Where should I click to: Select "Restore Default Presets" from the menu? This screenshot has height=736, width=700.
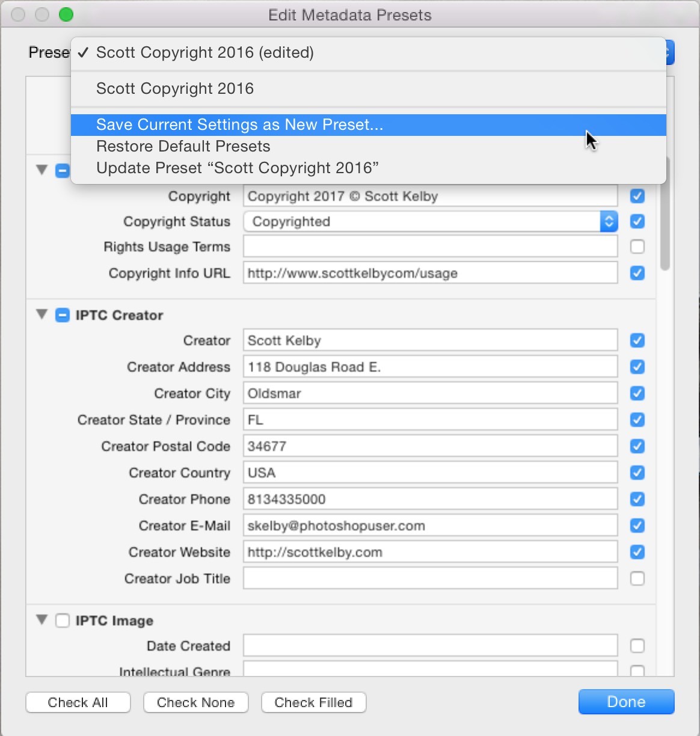[x=183, y=146]
